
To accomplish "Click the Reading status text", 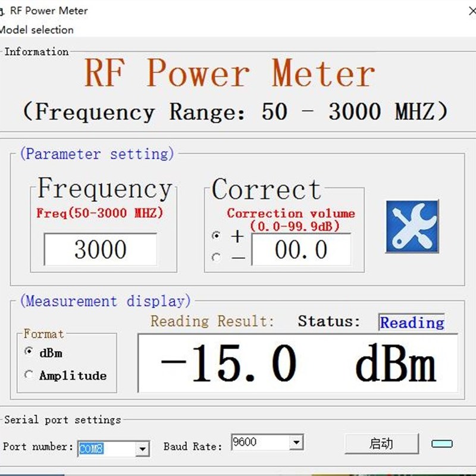I will coord(413,323).
